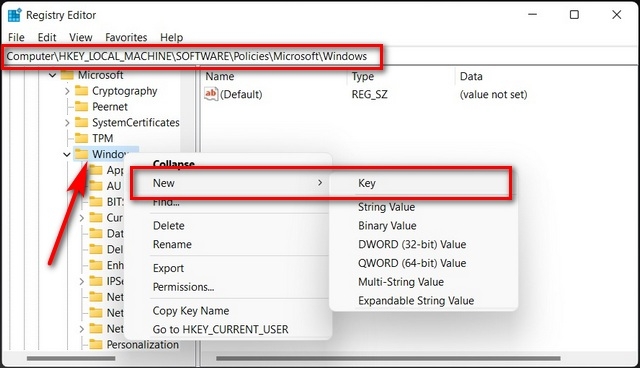The height and width of the screenshot is (368, 640).
Task: Click the REG_SZ type cell
Action: click(x=369, y=94)
